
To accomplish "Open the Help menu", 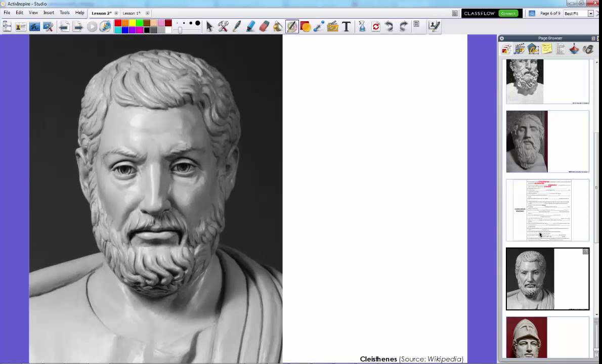I will 79,13.
